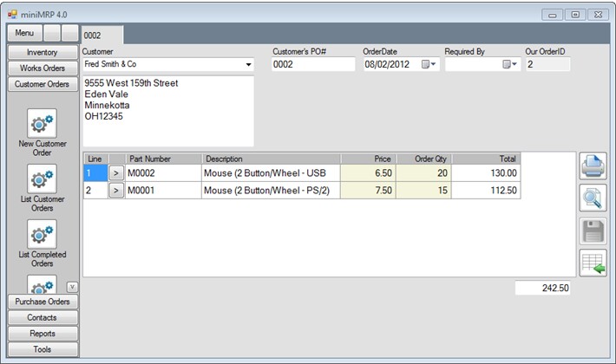Save the order using the floppy disk icon
The height and width of the screenshot is (364, 616).
coord(593,231)
